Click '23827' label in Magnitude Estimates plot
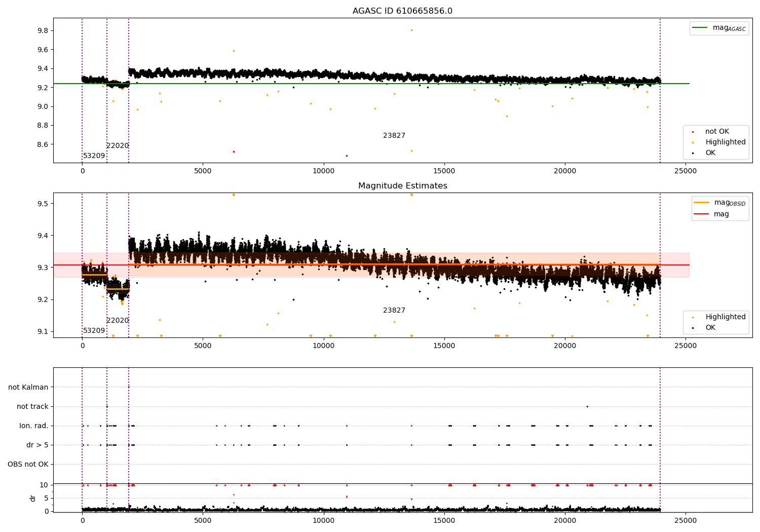The height and width of the screenshot is (532, 760). 394,311
